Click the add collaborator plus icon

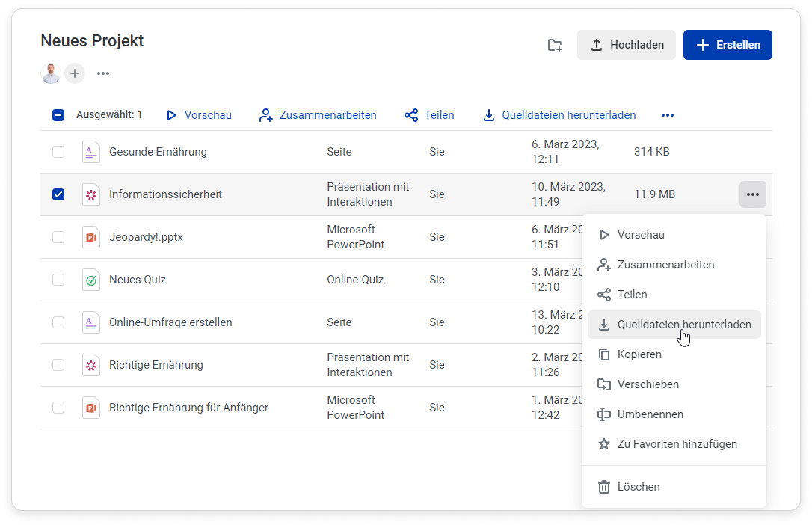click(x=75, y=73)
